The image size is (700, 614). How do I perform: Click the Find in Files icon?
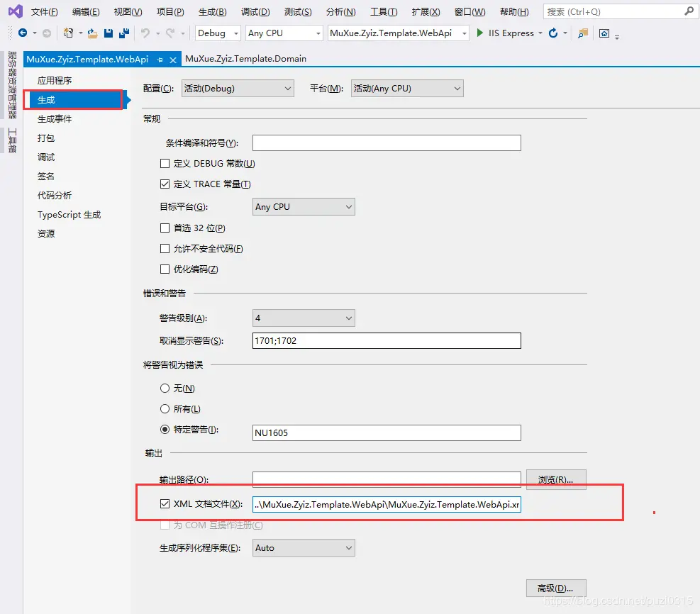point(582,33)
